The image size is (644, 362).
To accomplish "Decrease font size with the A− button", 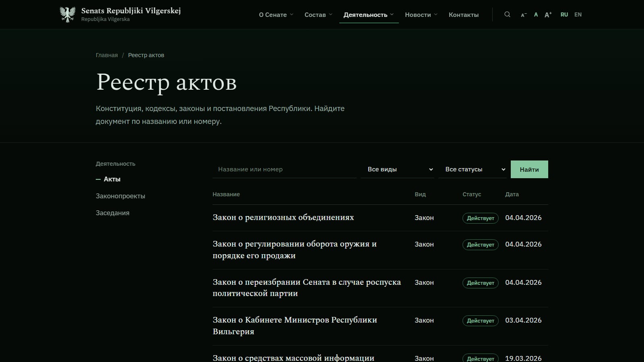I will tap(524, 15).
